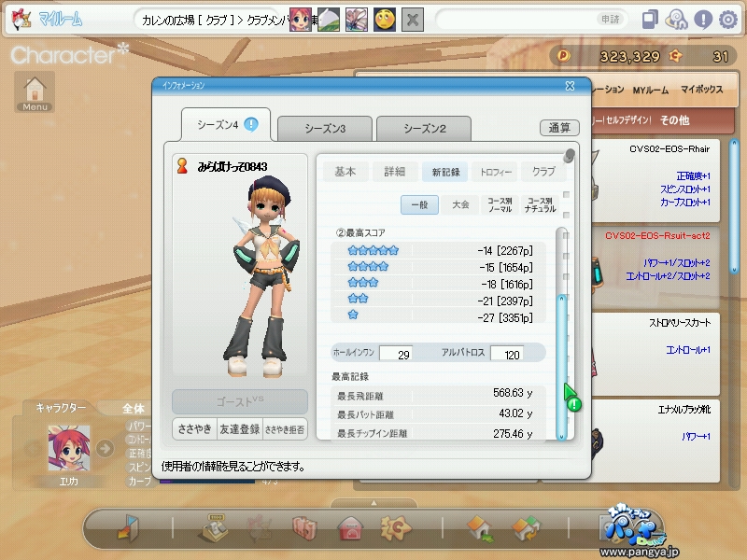Open the 詳細 notebook tab
747x560 pixels.
(395, 172)
